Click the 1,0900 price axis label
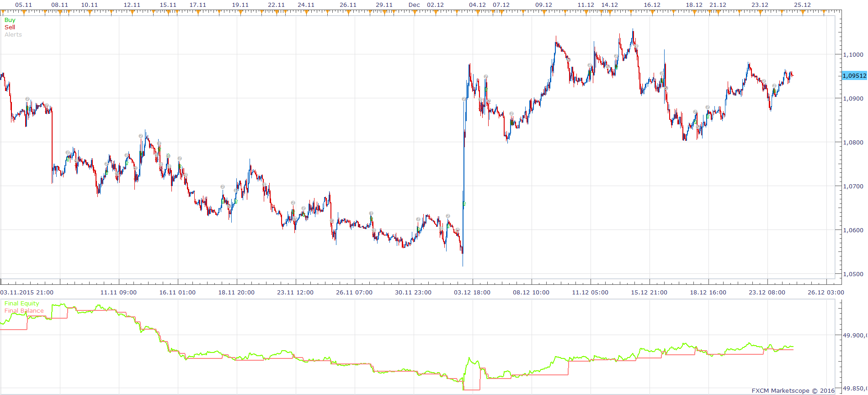 pos(853,99)
